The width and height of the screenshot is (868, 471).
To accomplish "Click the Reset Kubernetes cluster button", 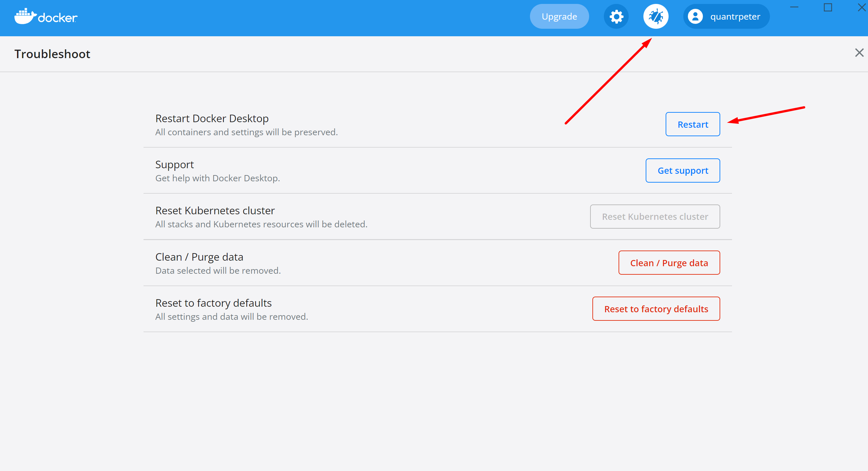I will [x=655, y=217].
